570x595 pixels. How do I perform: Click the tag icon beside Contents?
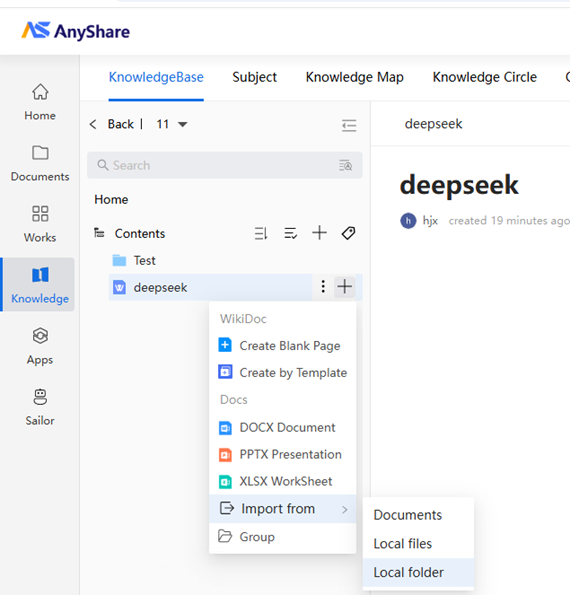(348, 233)
